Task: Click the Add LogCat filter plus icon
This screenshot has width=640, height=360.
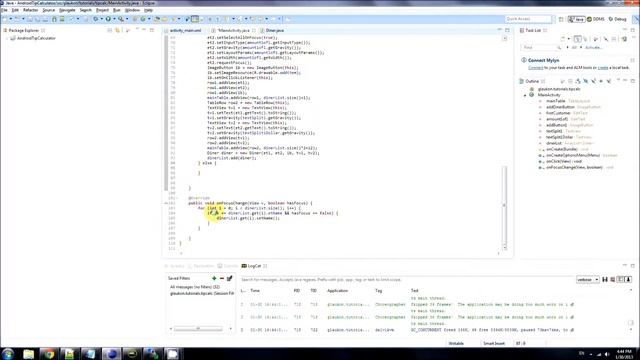Action: point(214,278)
